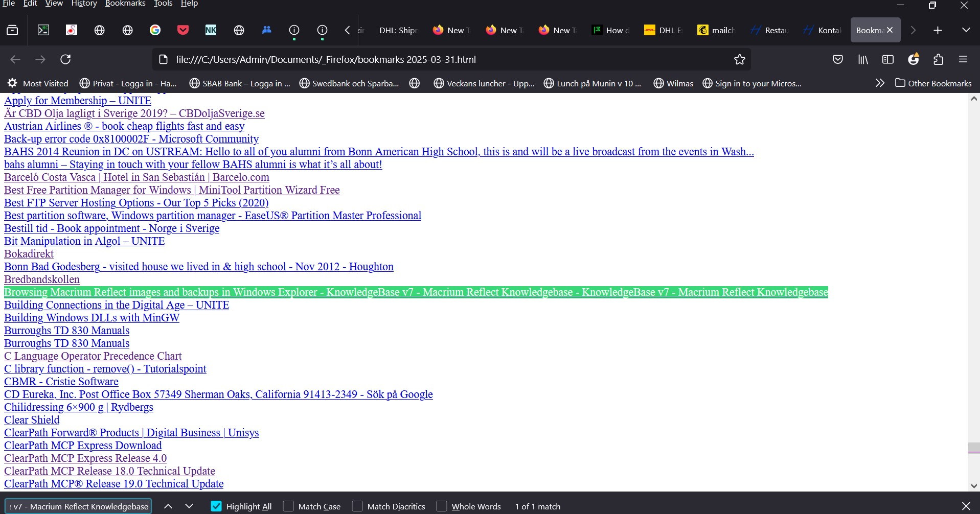This screenshot has height=514, width=980.
Task: Open the Austrian Airlines link
Action: (124, 126)
